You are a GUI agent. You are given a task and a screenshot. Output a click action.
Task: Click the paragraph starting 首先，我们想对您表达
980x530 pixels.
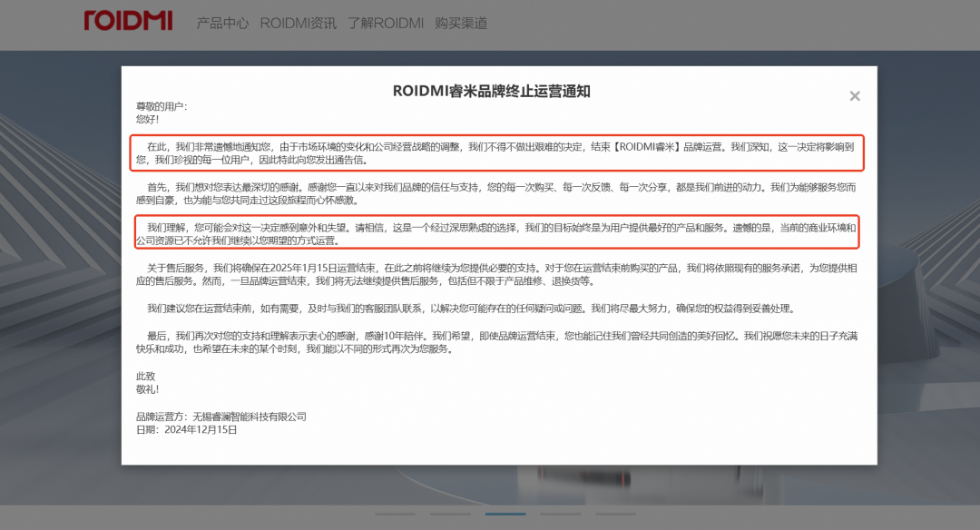coord(496,193)
